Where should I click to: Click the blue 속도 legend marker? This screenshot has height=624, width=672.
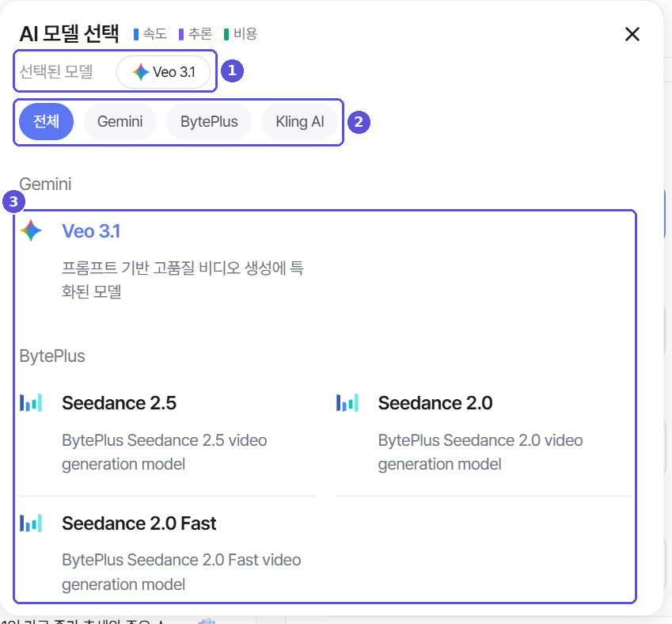(x=136, y=34)
